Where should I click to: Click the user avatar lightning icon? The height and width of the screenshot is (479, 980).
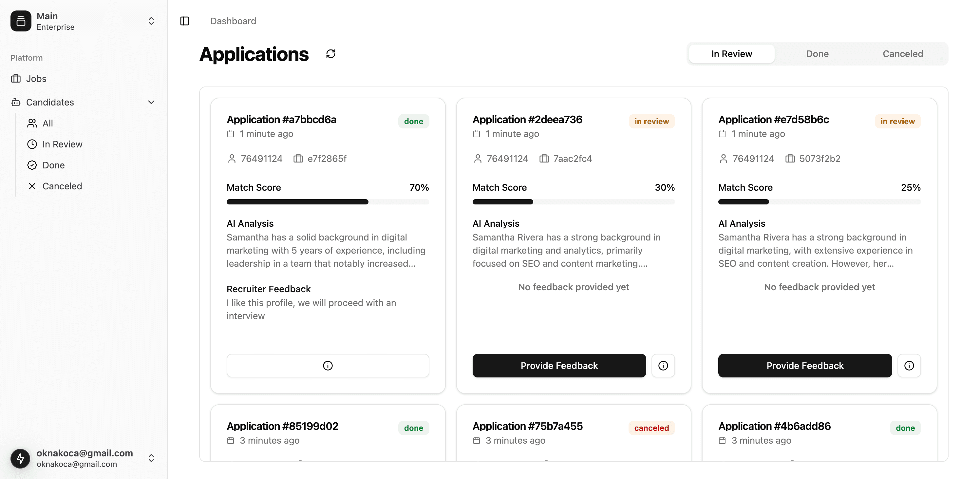coord(21,458)
